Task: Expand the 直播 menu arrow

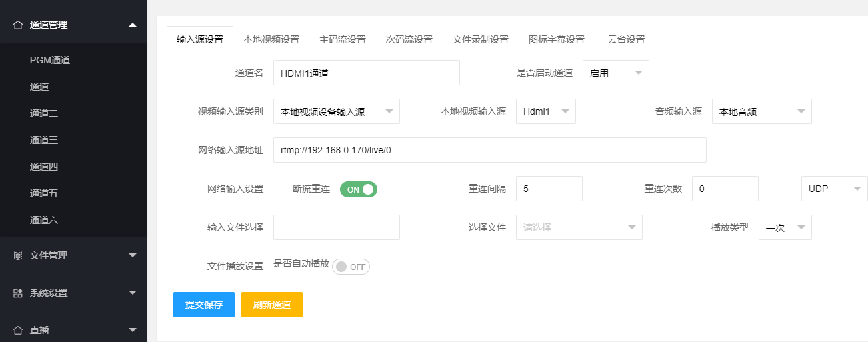Action: pyautogui.click(x=132, y=330)
